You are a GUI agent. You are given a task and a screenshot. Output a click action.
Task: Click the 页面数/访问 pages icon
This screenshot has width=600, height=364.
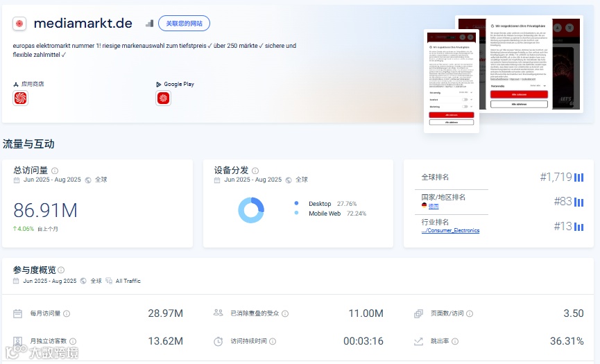[419, 314]
